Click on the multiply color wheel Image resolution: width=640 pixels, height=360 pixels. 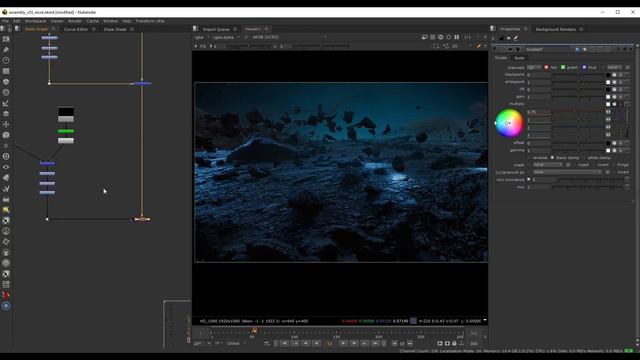click(509, 123)
